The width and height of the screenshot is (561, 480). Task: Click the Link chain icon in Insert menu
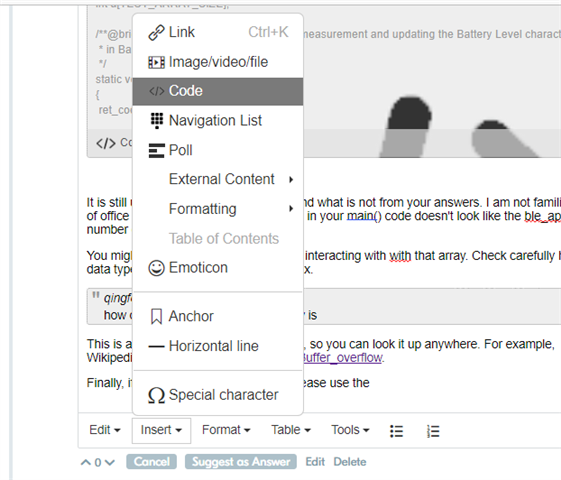(156, 33)
